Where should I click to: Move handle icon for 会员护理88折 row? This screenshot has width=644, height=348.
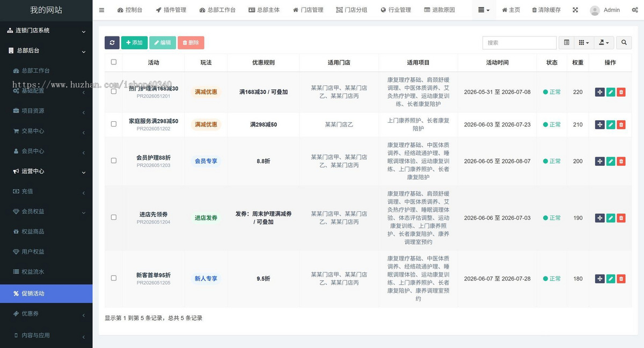tap(600, 161)
